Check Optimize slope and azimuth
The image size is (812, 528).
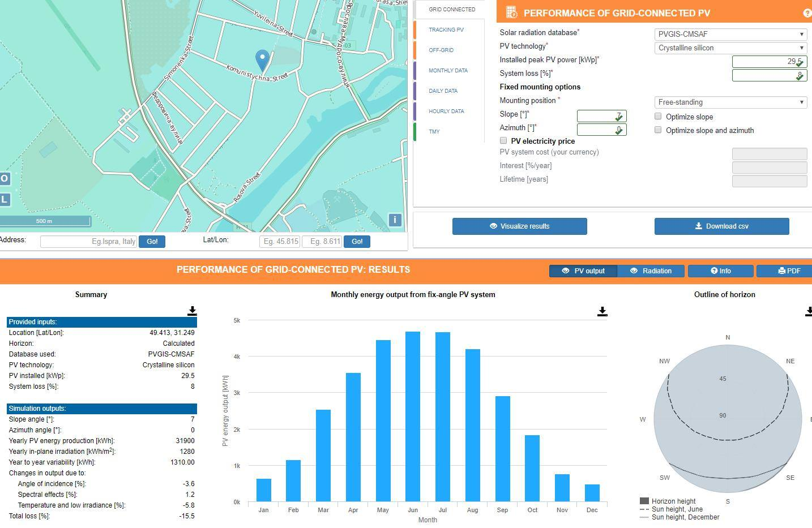[658, 130]
